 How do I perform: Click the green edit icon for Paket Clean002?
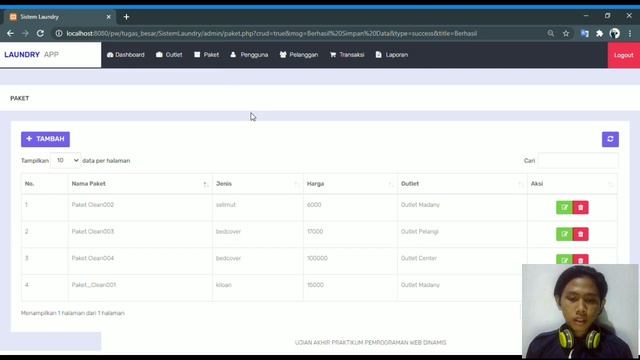pos(564,207)
